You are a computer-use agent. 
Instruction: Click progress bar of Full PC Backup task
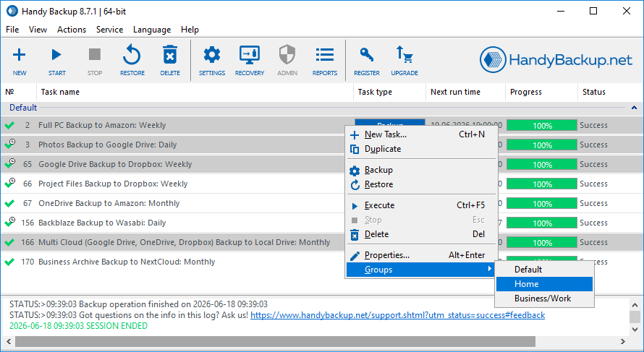coord(542,126)
